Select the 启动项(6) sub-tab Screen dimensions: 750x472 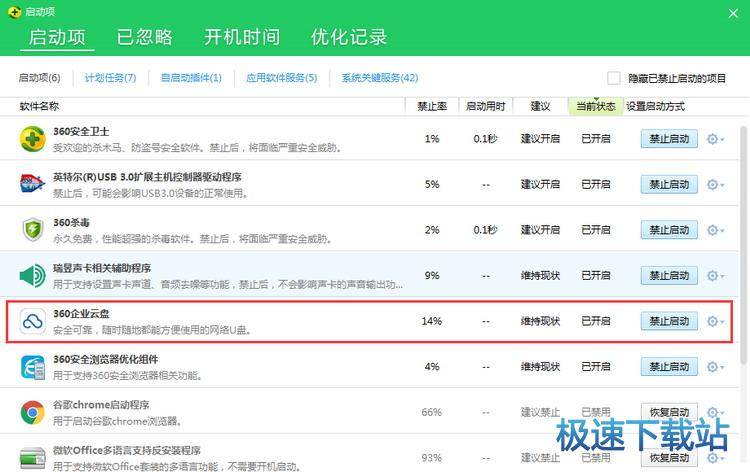point(40,77)
